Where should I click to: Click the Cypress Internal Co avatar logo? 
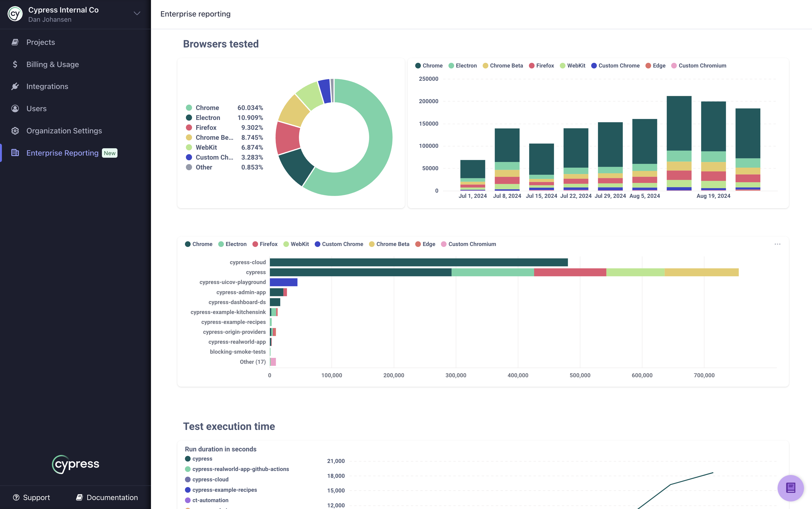[x=14, y=14]
